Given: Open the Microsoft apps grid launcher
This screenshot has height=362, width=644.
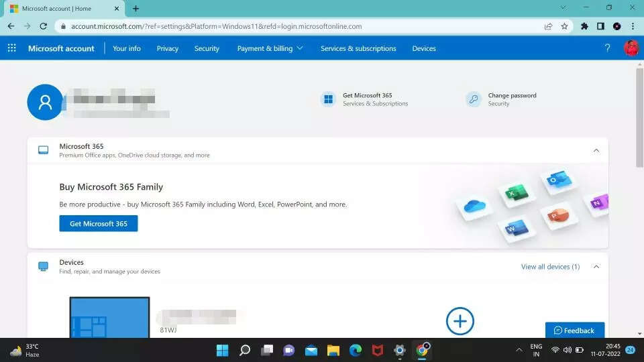Looking at the screenshot, I should [11, 48].
